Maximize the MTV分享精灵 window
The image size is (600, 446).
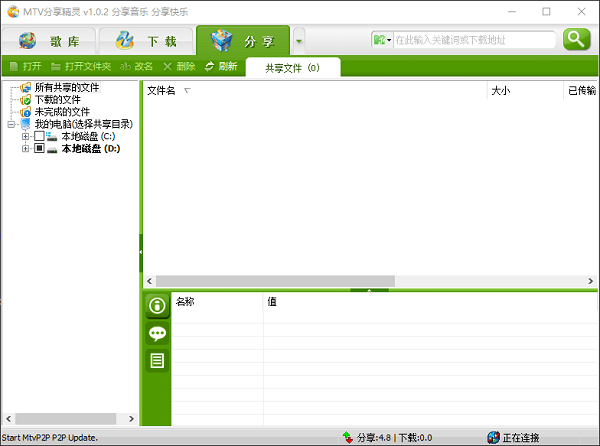point(546,11)
